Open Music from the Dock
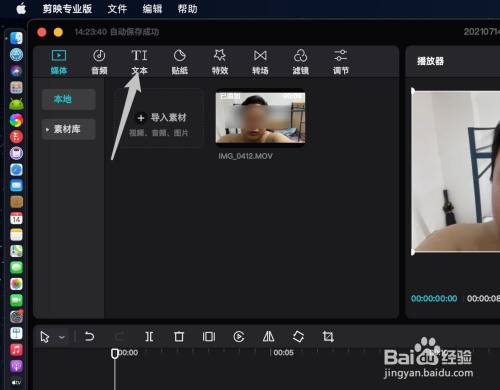 tap(16, 350)
